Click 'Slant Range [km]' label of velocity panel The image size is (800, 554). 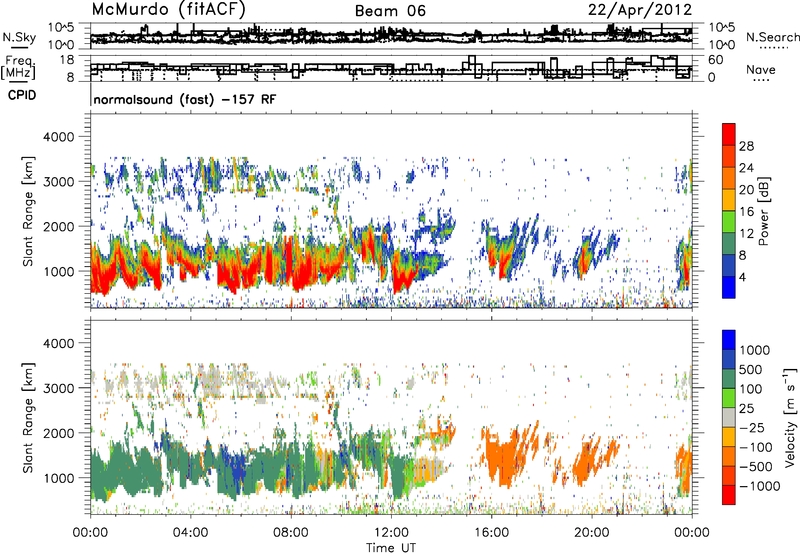coord(28,417)
